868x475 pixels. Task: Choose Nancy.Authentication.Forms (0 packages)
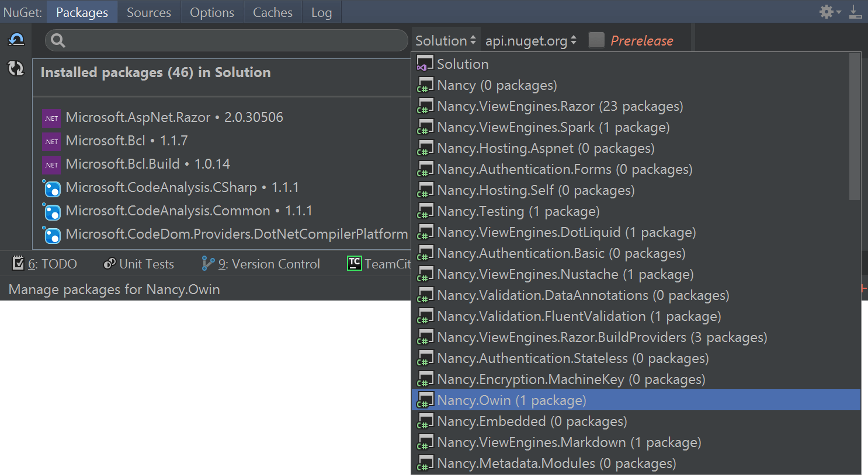coord(631,169)
